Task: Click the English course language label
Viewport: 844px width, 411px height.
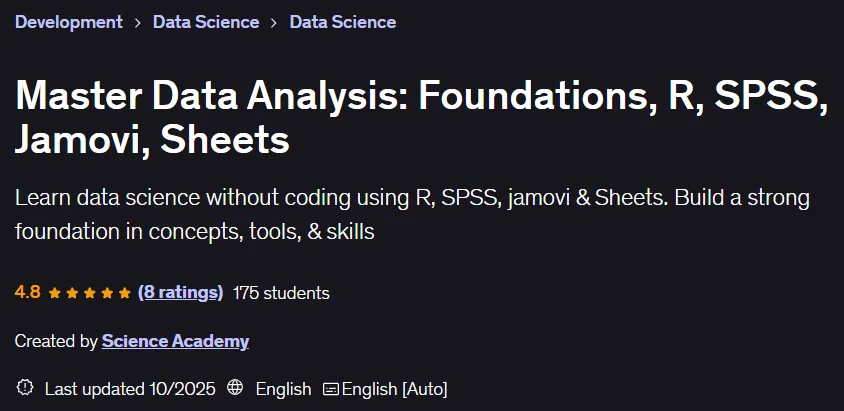Action: pos(283,389)
